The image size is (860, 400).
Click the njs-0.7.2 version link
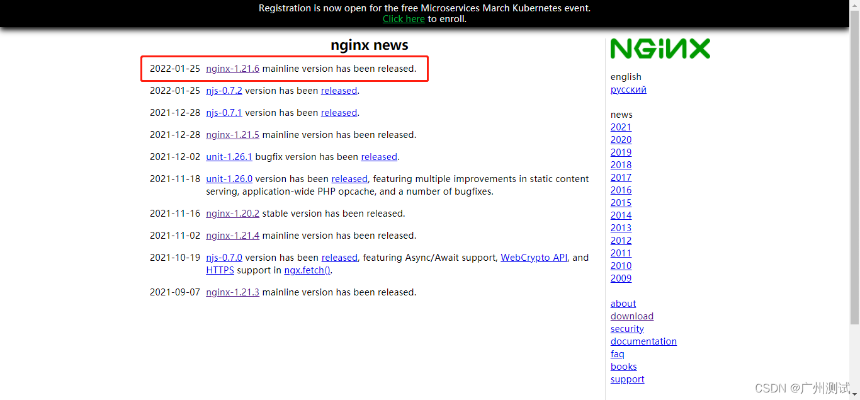[224, 91]
